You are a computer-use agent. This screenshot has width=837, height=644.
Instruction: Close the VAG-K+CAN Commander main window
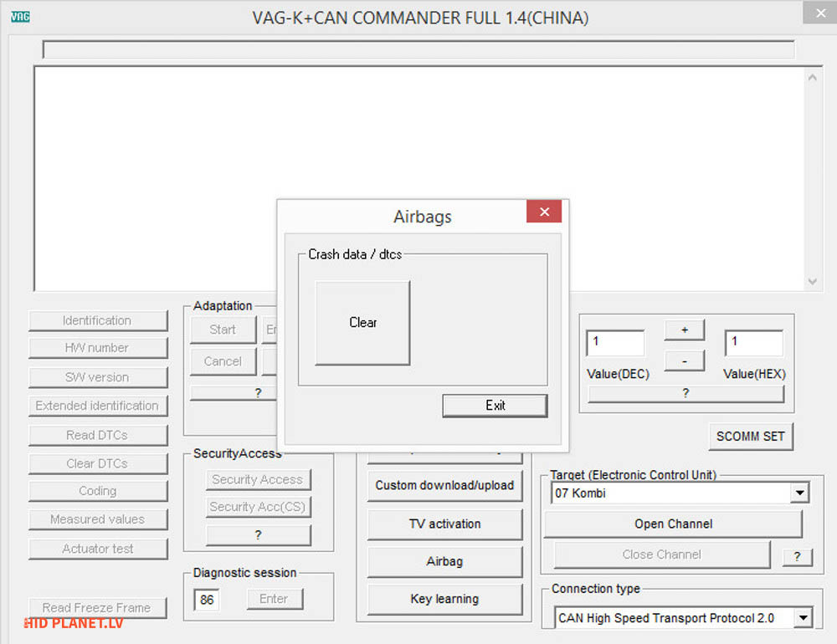820,13
